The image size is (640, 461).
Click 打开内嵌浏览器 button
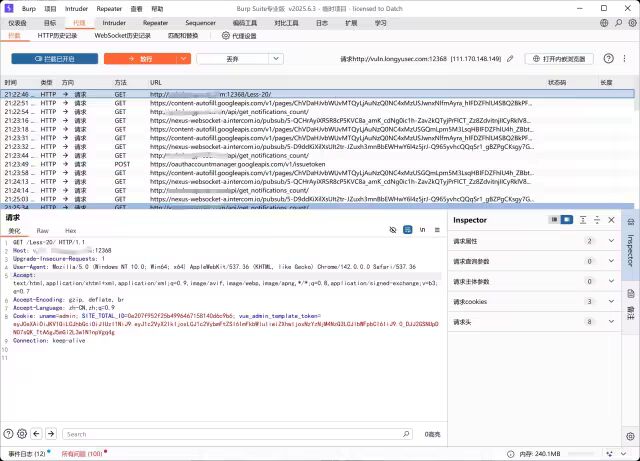pyautogui.click(x=559, y=59)
